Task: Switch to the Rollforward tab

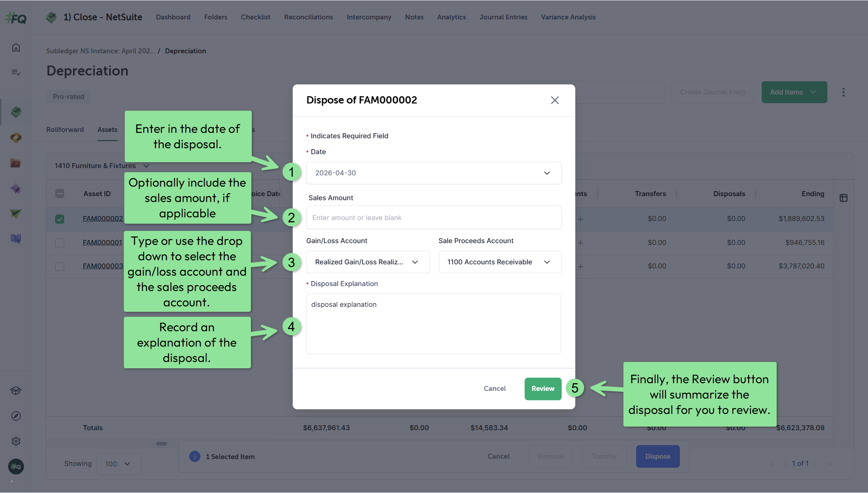Action: [x=65, y=130]
